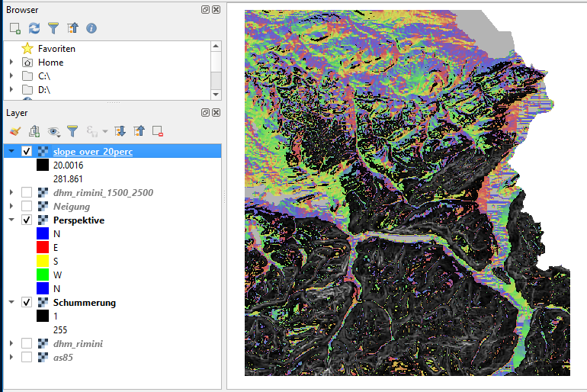Collapse the Perspektive layer legend
The height and width of the screenshot is (392, 587).
11,220
